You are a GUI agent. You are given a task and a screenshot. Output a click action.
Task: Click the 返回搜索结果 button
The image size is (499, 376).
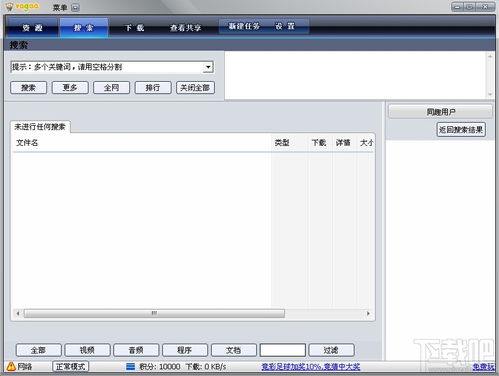[461, 130]
